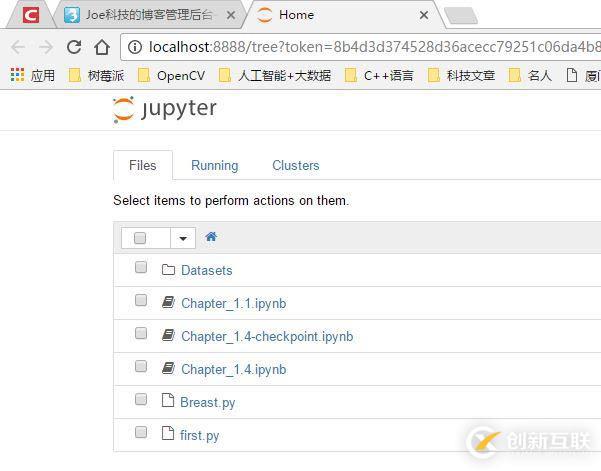
Task: Click the browser home button
Action: (102, 47)
